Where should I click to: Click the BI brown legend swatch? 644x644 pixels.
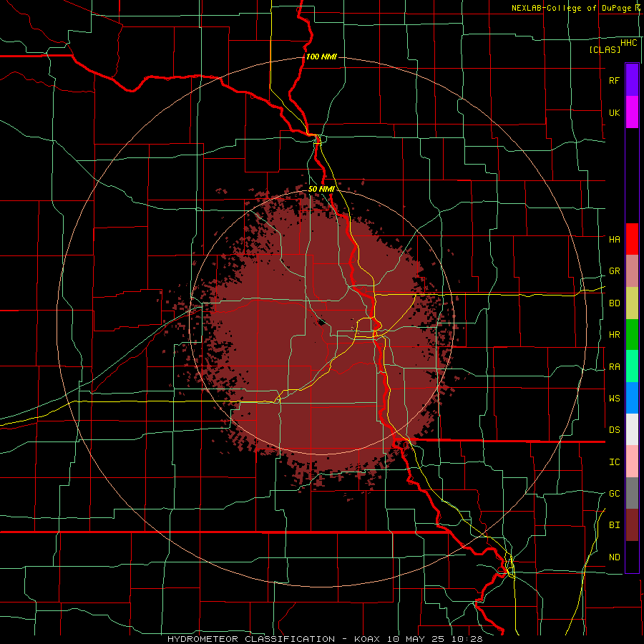pyautogui.click(x=632, y=525)
